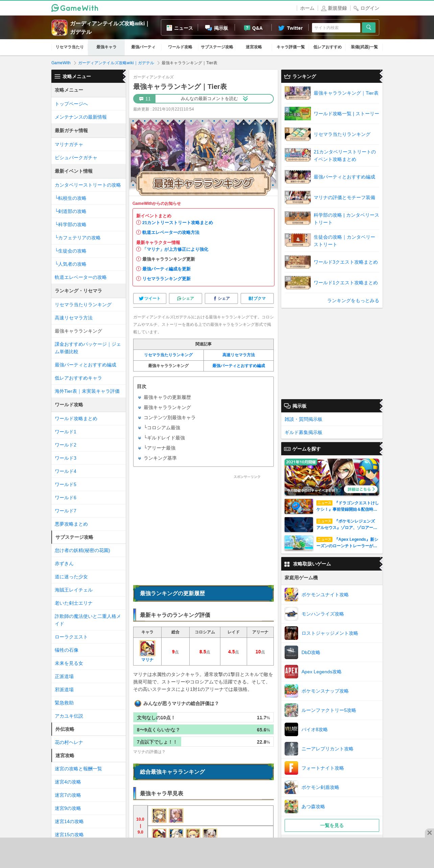Open マリナの評価とモチーフ装備 ranking link

pyautogui.click(x=344, y=197)
